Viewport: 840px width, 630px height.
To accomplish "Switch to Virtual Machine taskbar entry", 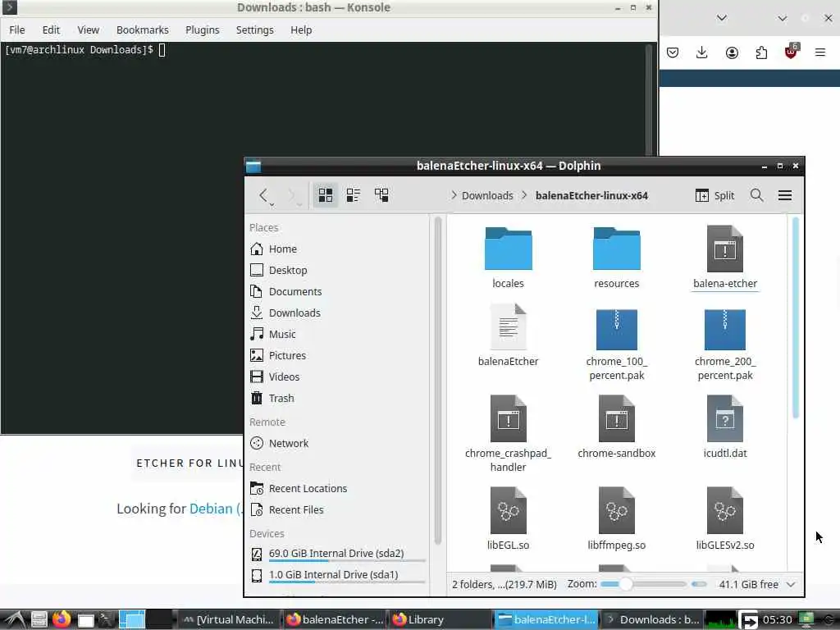I will coord(229,620).
